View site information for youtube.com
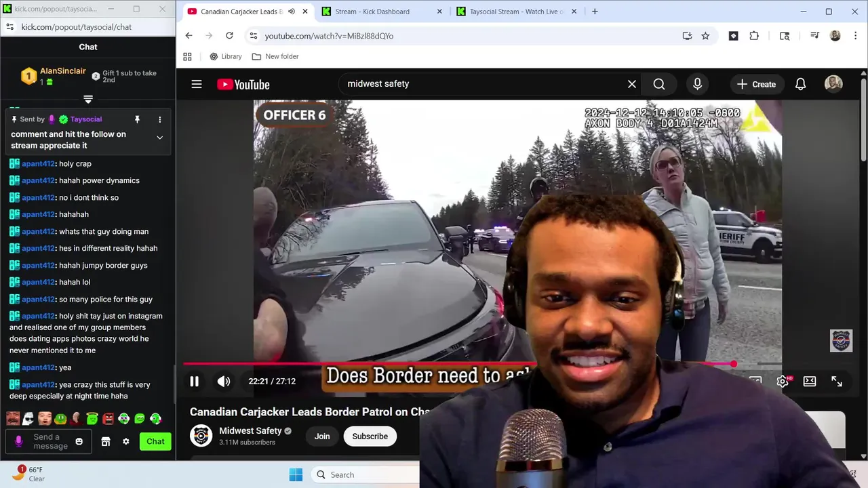The width and height of the screenshot is (868, 488). click(x=254, y=36)
